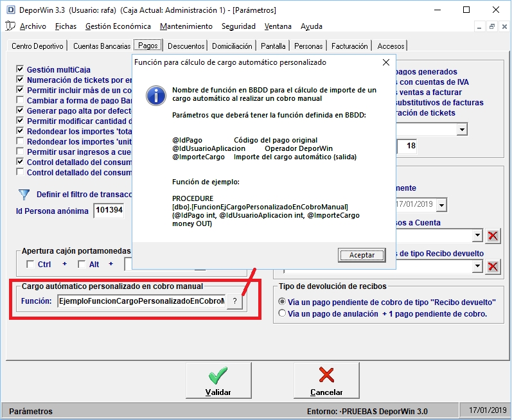Click the status bar date 17/01/2019
Image resolution: width=512 pixels, height=420 pixels.
[x=488, y=410]
